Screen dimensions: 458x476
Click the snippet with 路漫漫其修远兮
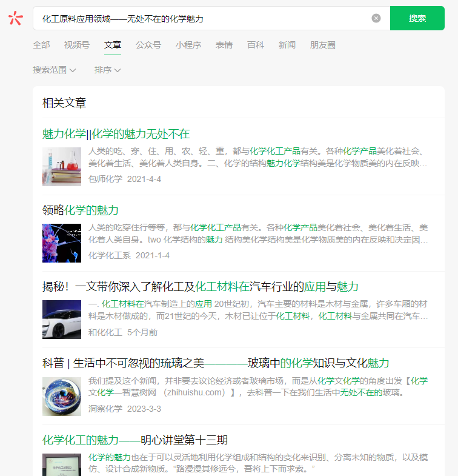[258, 463]
